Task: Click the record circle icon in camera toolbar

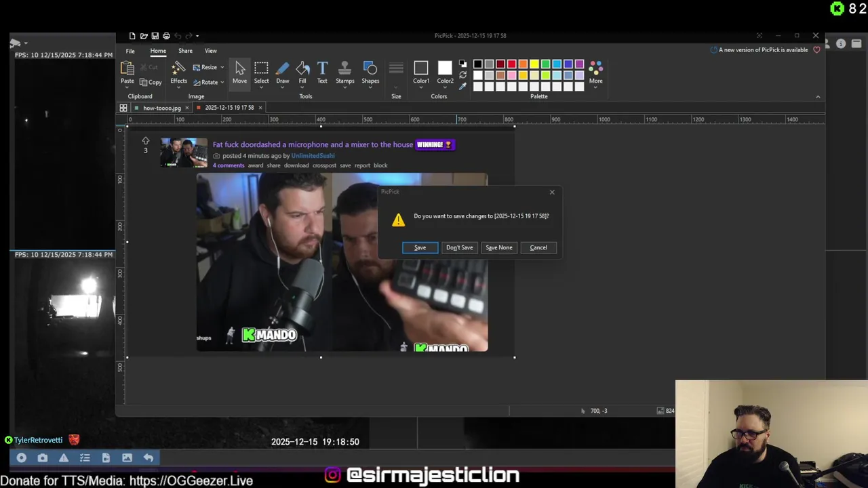Action: pyautogui.click(x=22, y=458)
